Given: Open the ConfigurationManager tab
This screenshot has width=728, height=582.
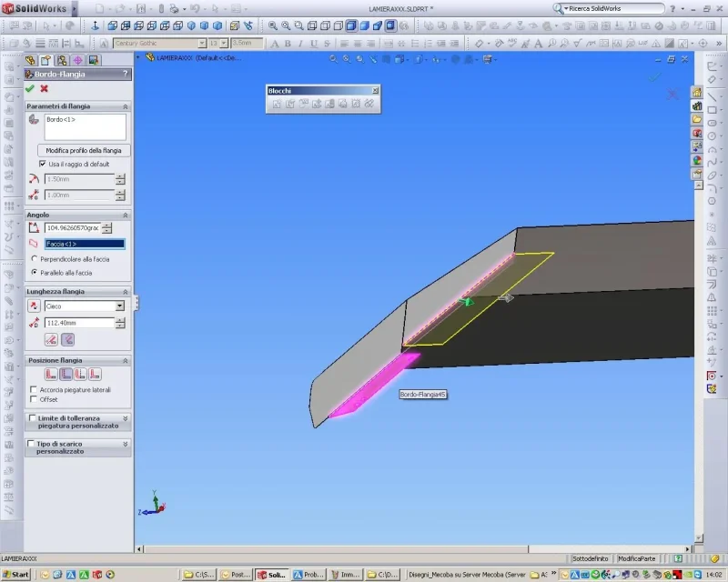Looking at the screenshot, I should coord(61,60).
